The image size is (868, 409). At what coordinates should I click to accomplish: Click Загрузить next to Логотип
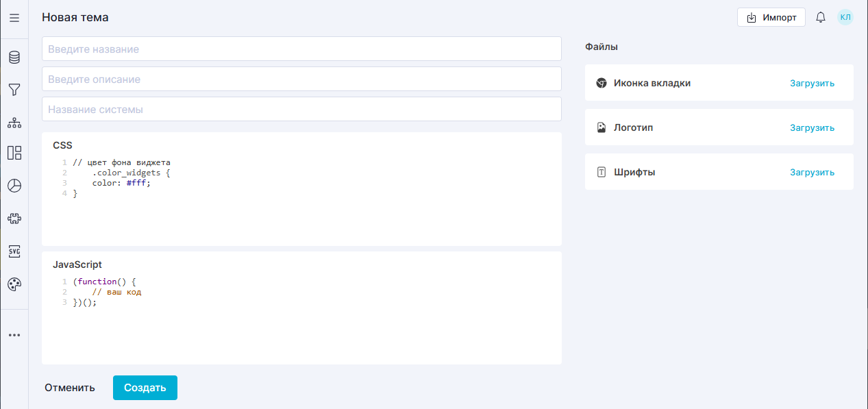[x=812, y=128]
